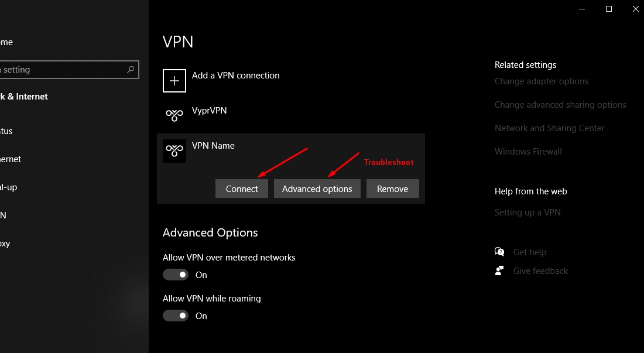Open Network and Sharing Center
Viewport: 644px width, 353px height.
point(549,128)
